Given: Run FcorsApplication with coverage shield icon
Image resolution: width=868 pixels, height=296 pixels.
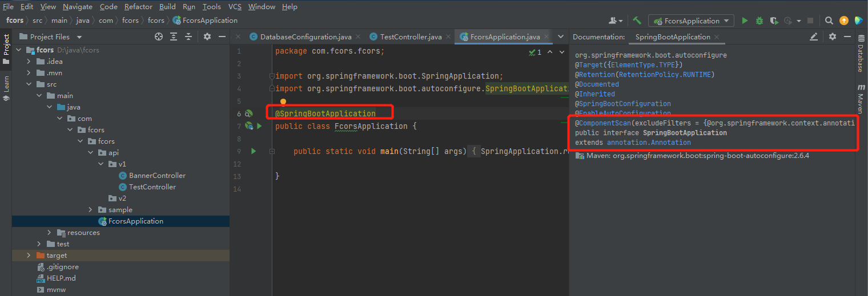Looking at the screenshot, I should point(774,21).
